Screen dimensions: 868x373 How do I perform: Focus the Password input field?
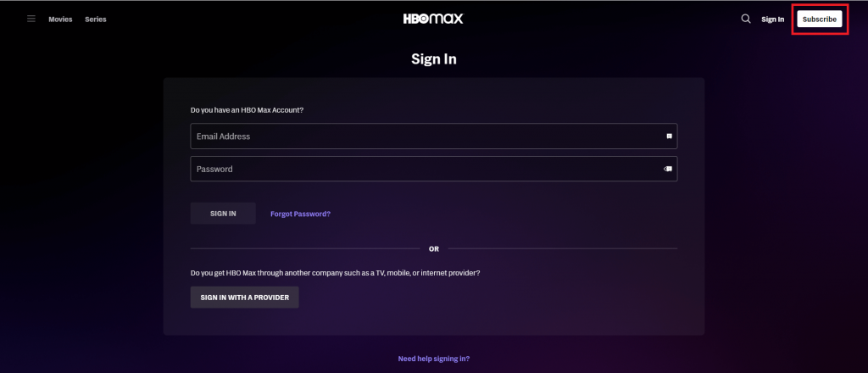click(x=433, y=169)
